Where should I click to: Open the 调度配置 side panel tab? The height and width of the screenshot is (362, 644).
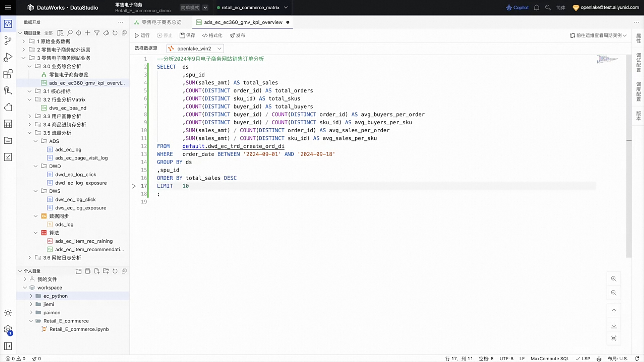click(638, 92)
